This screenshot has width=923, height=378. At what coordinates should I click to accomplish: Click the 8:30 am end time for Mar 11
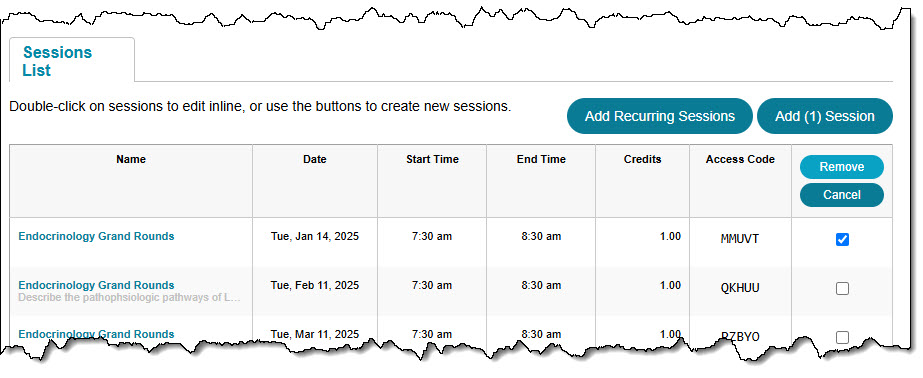point(541,334)
